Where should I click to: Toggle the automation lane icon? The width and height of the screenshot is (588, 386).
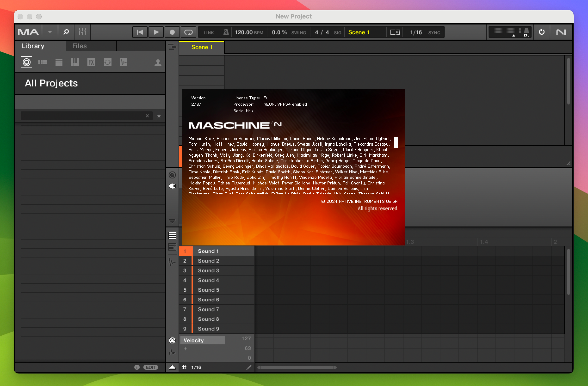pos(172,352)
